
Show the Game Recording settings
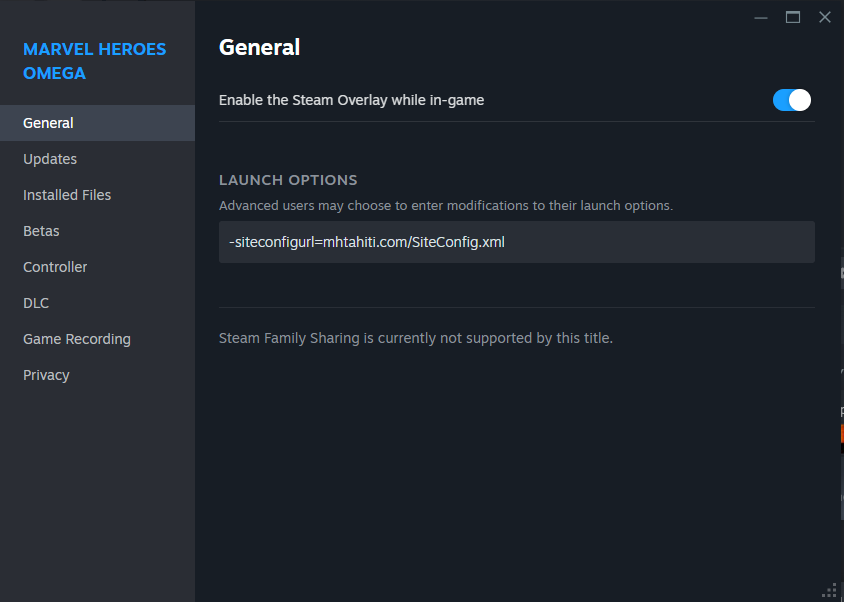pos(77,339)
